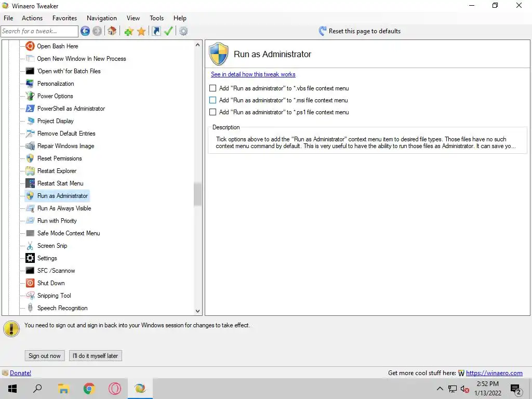
Task: Open the Actions menu
Action: tap(32, 18)
